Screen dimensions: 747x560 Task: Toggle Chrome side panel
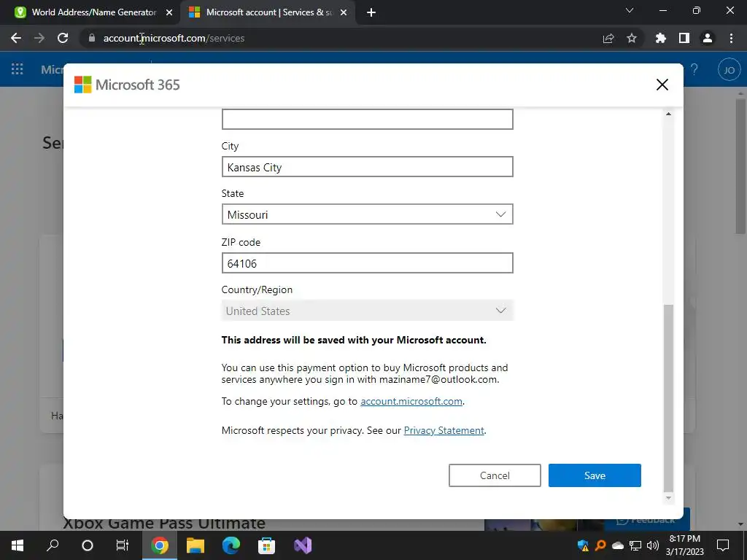[x=684, y=38]
